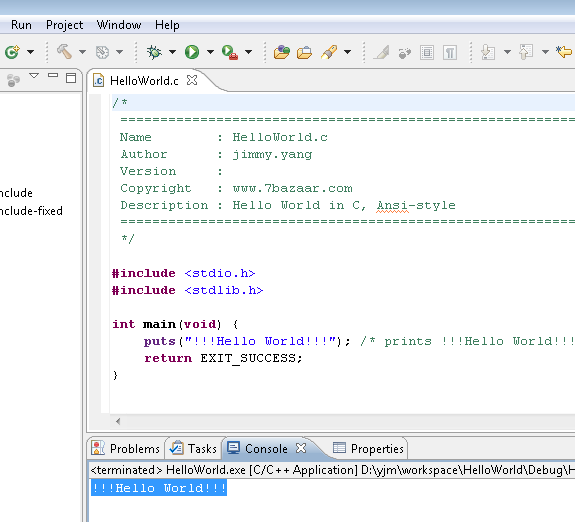The width and height of the screenshot is (575, 522).
Task: Close the HelloWorld.c editor tab
Action: tap(192, 80)
